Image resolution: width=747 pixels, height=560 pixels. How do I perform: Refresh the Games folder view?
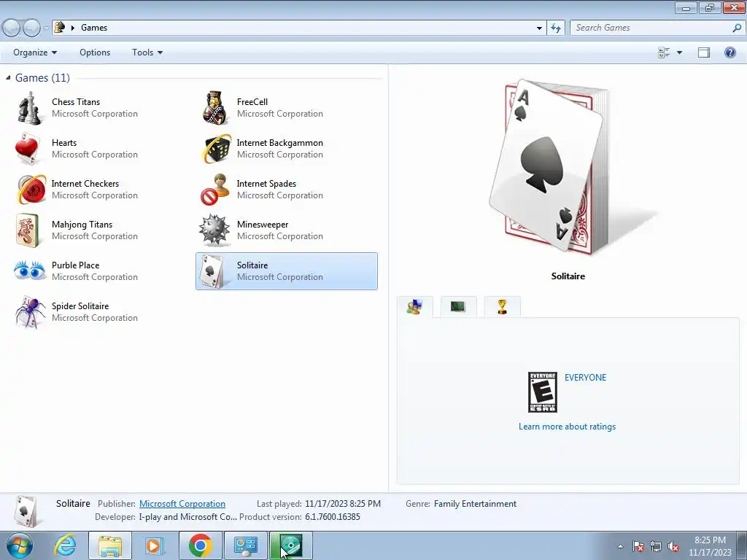(555, 28)
